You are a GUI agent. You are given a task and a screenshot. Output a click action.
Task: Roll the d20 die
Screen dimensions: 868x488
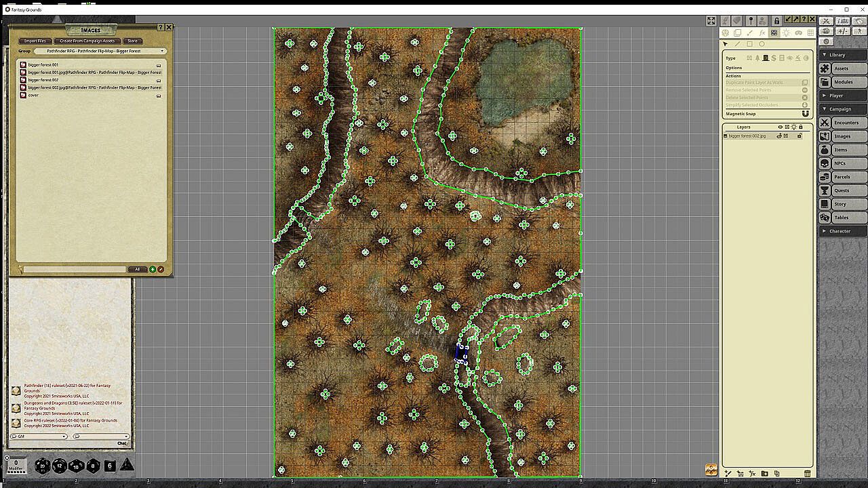pos(43,466)
